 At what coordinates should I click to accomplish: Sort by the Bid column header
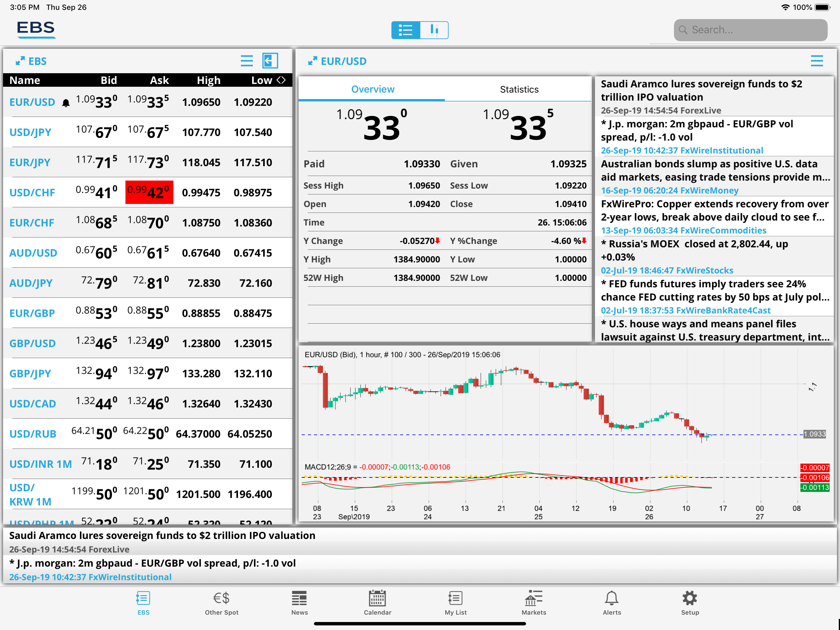109,80
